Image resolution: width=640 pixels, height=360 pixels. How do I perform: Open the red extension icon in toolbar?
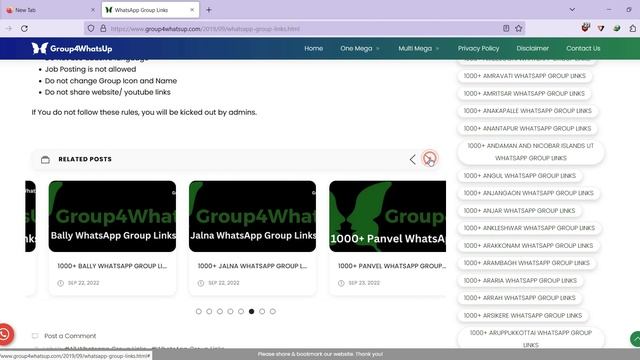tap(585, 28)
